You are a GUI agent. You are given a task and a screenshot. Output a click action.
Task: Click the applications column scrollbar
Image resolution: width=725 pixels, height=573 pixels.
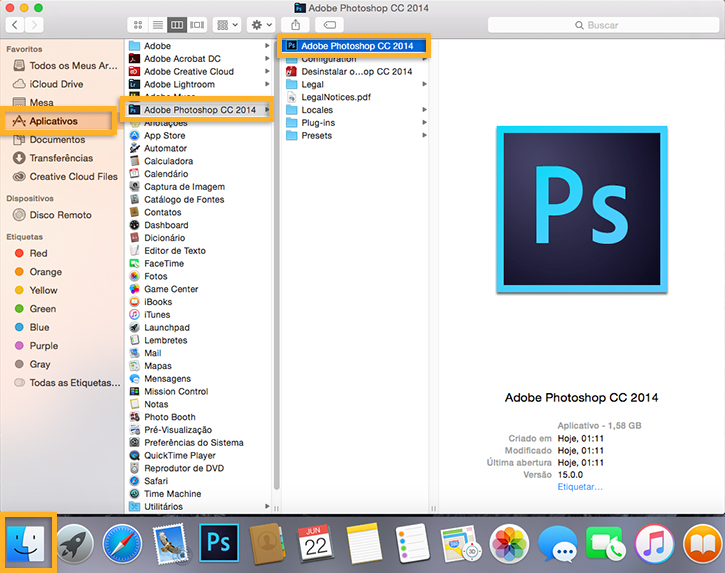pyautogui.click(x=276, y=264)
